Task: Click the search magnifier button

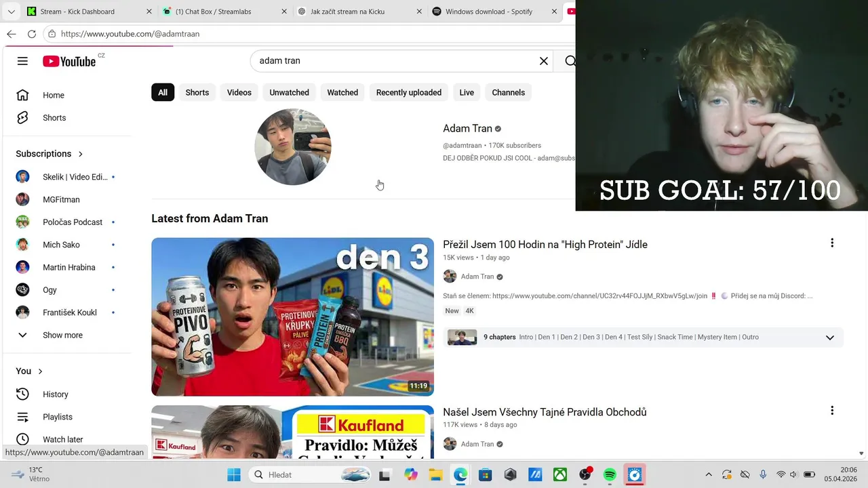Action: pyautogui.click(x=570, y=61)
